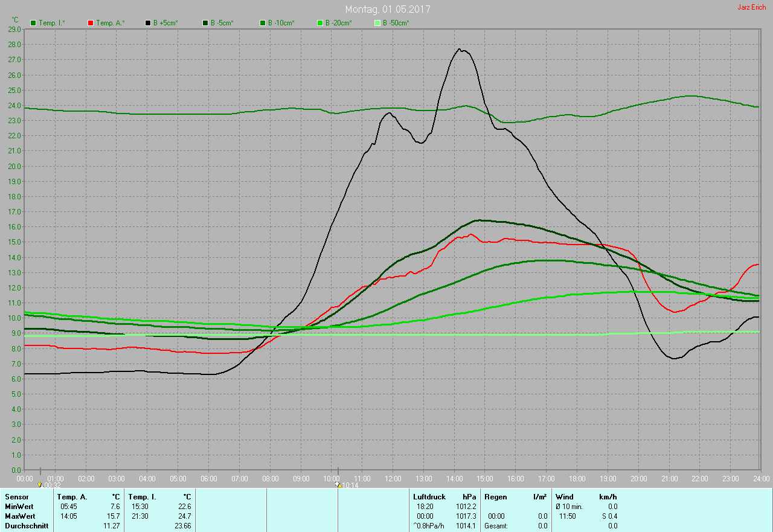This screenshot has height=532, width=773.
Task: Select the Temp. A. legend label
Action: click(x=111, y=23)
